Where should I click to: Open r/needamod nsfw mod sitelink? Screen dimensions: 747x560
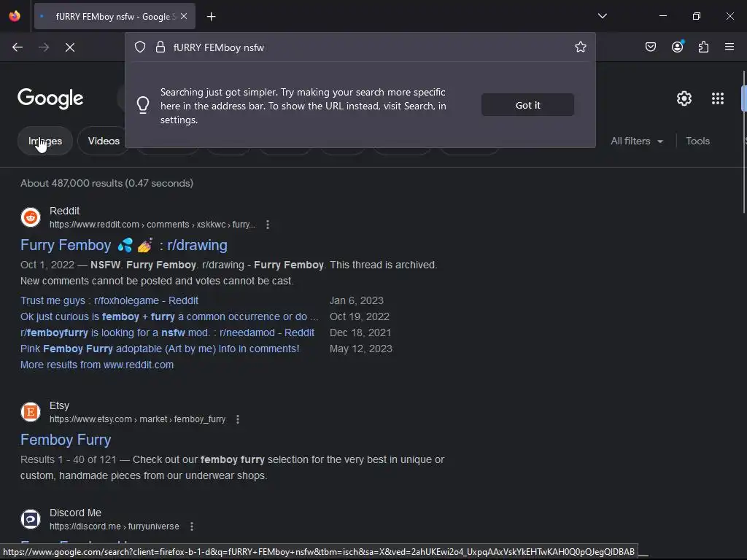point(167,332)
